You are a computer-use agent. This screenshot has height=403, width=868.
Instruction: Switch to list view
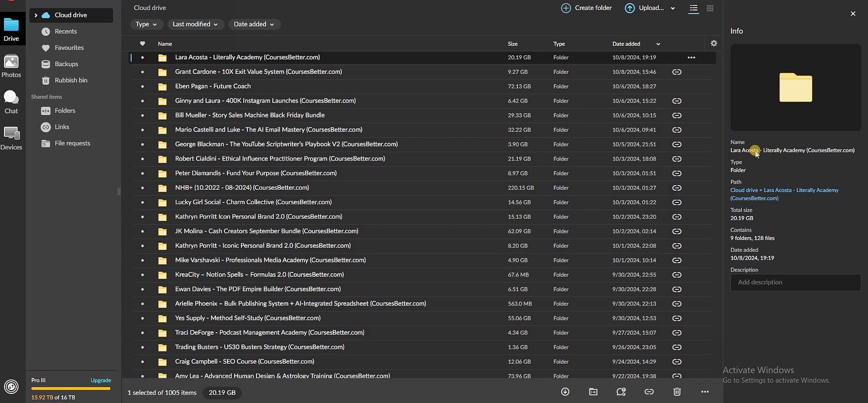[x=694, y=8]
